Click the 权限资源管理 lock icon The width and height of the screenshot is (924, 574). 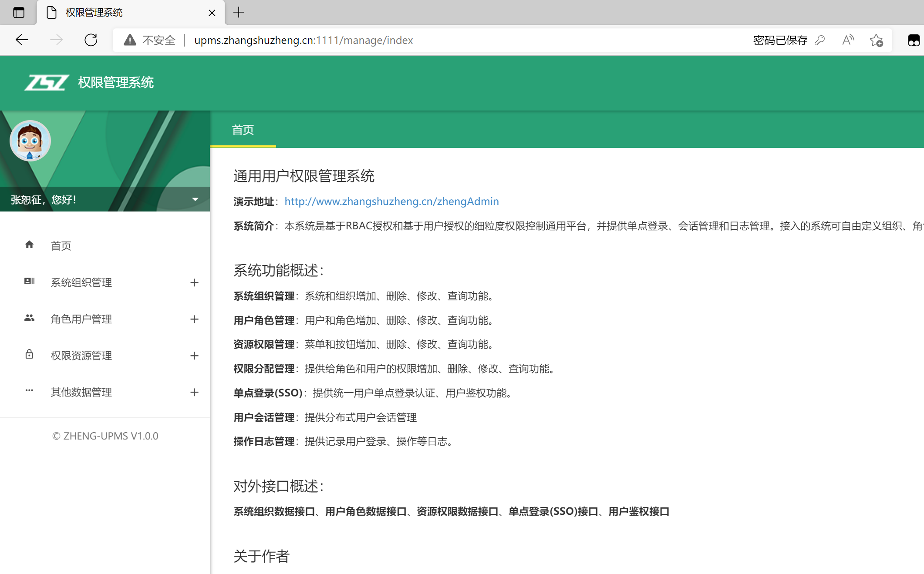[29, 355]
